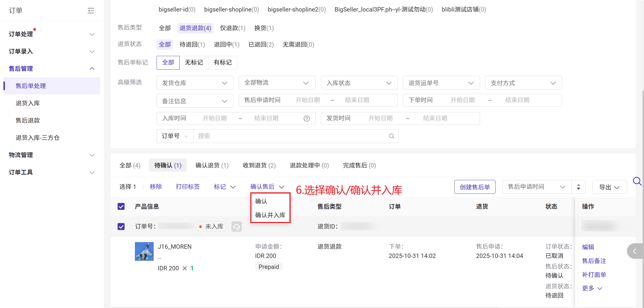This screenshot has width=644, height=308.
Task: Uncheck the order row checkbox
Action: (x=121, y=227)
